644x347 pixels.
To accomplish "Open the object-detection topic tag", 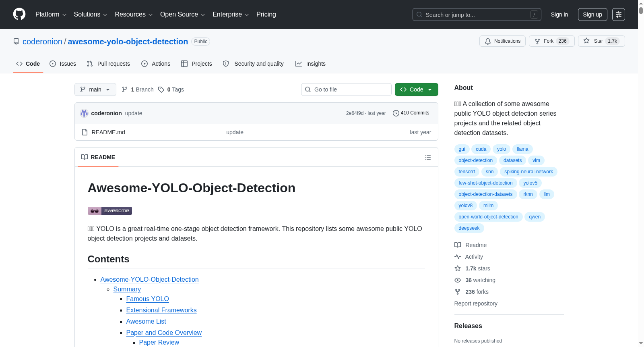I will click(x=476, y=160).
